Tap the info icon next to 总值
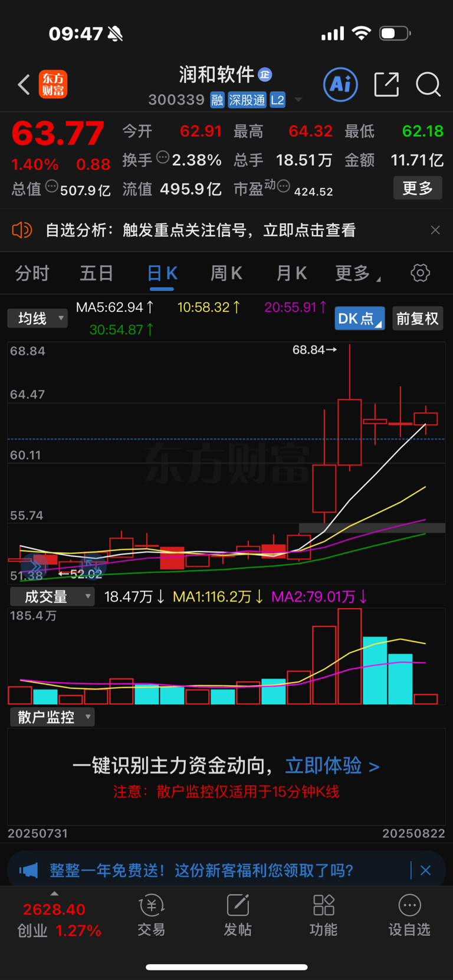This screenshot has height=980, width=453. [x=52, y=187]
